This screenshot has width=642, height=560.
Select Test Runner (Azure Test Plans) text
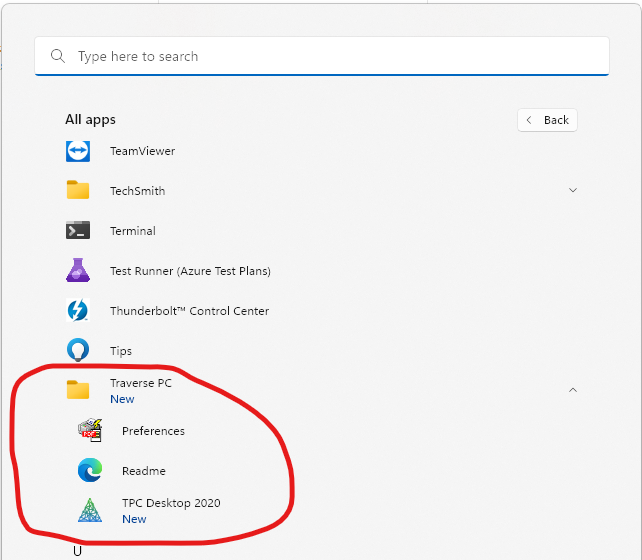click(190, 271)
